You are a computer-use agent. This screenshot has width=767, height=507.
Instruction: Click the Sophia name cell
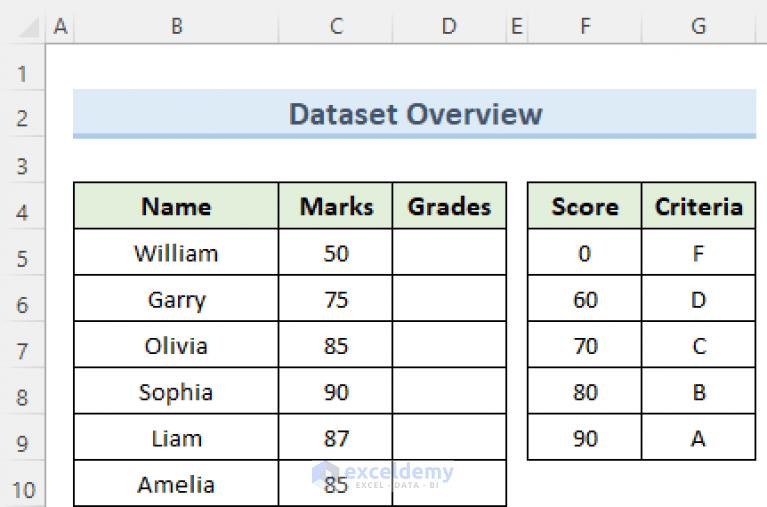176,391
